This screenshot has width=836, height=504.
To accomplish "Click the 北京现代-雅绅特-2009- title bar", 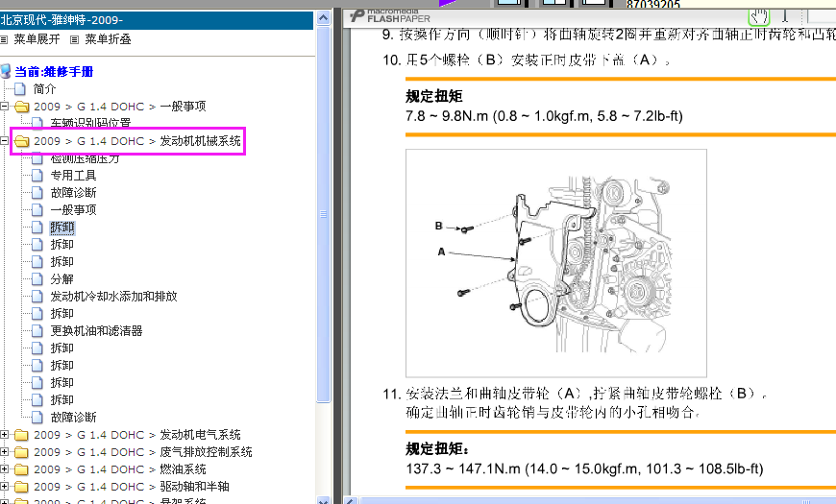I will 157,20.
